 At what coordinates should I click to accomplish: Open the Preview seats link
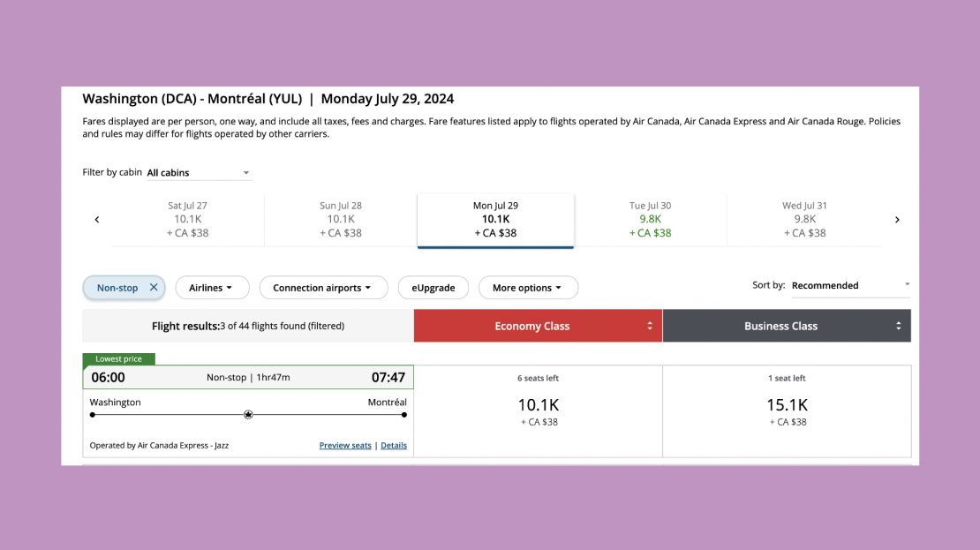pyautogui.click(x=345, y=446)
